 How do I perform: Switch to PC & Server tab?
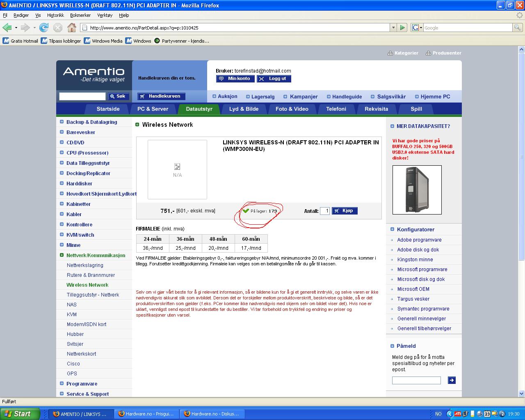pyautogui.click(x=153, y=109)
